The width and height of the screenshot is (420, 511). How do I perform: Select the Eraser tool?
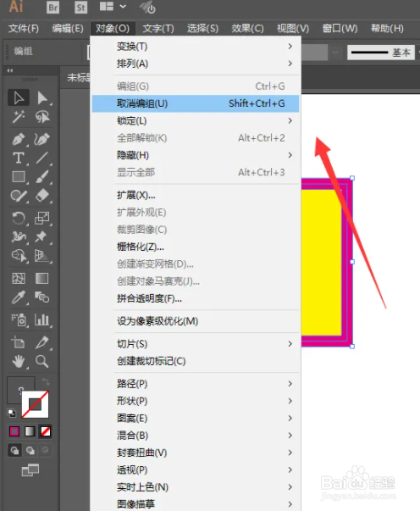(42, 196)
